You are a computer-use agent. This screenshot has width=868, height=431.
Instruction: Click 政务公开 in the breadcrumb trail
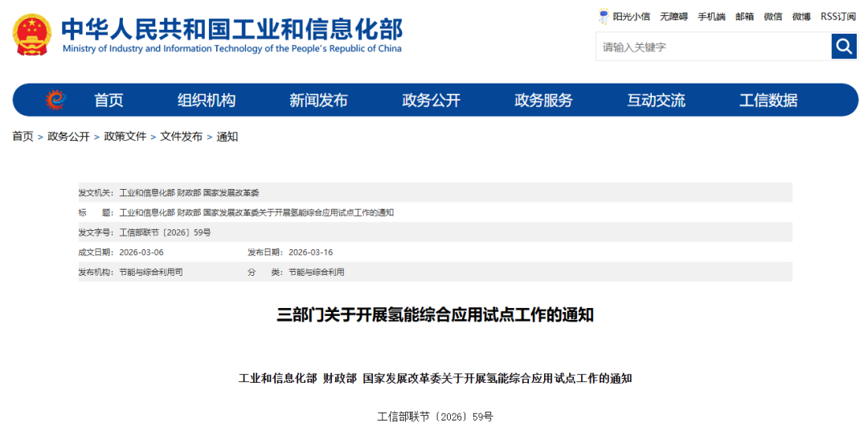[x=68, y=136]
